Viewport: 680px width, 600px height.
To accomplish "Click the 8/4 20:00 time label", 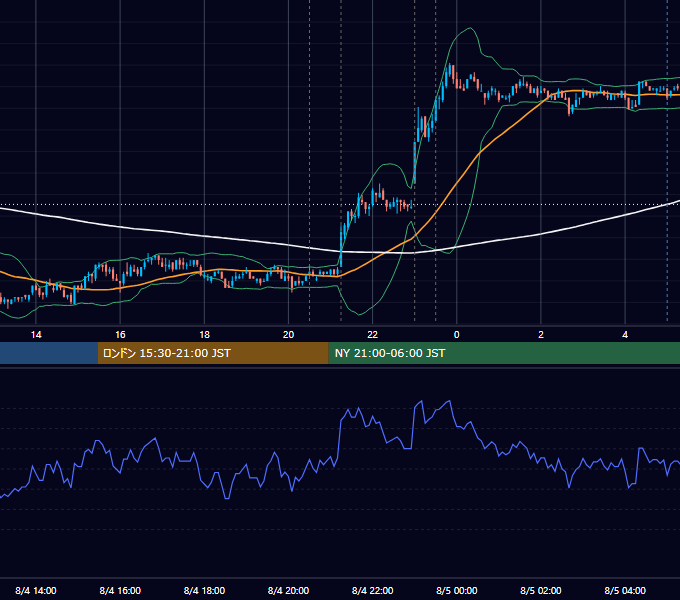I will coord(288,590).
